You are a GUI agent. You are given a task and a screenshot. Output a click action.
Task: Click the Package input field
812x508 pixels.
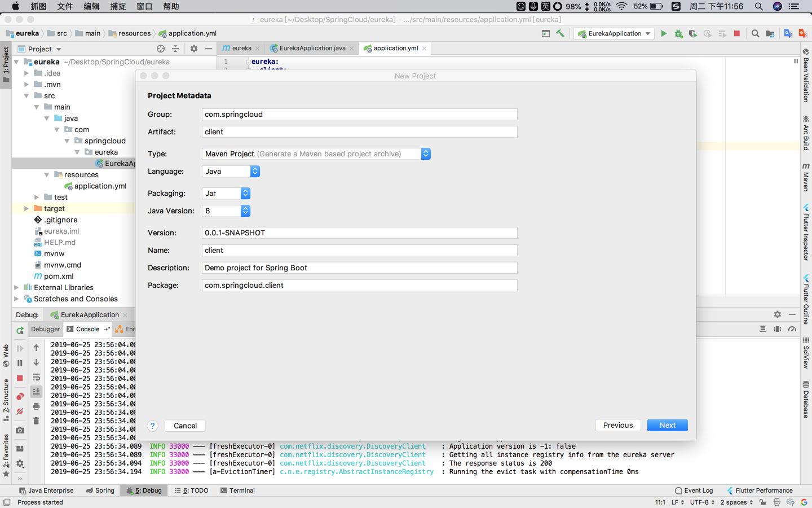pyautogui.click(x=359, y=285)
